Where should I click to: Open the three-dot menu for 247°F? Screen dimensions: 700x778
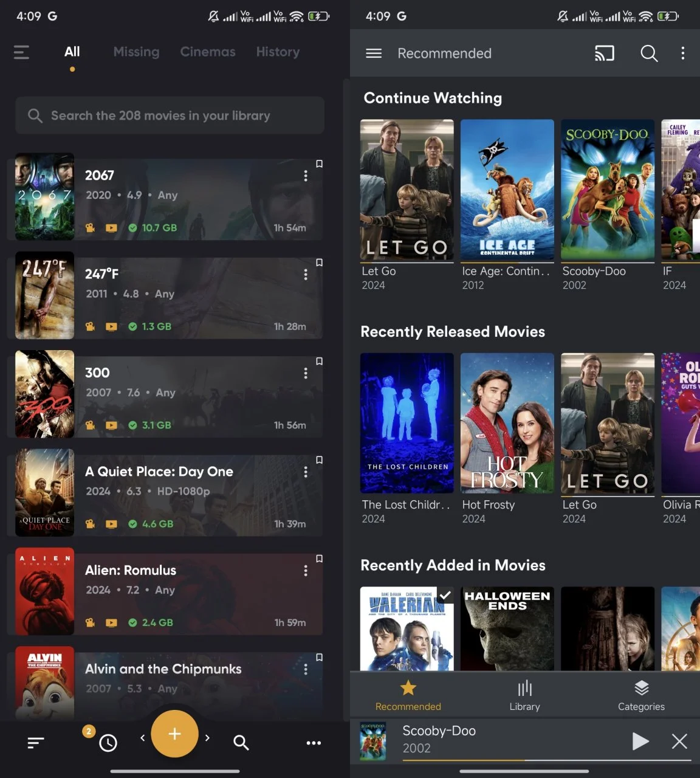point(306,274)
